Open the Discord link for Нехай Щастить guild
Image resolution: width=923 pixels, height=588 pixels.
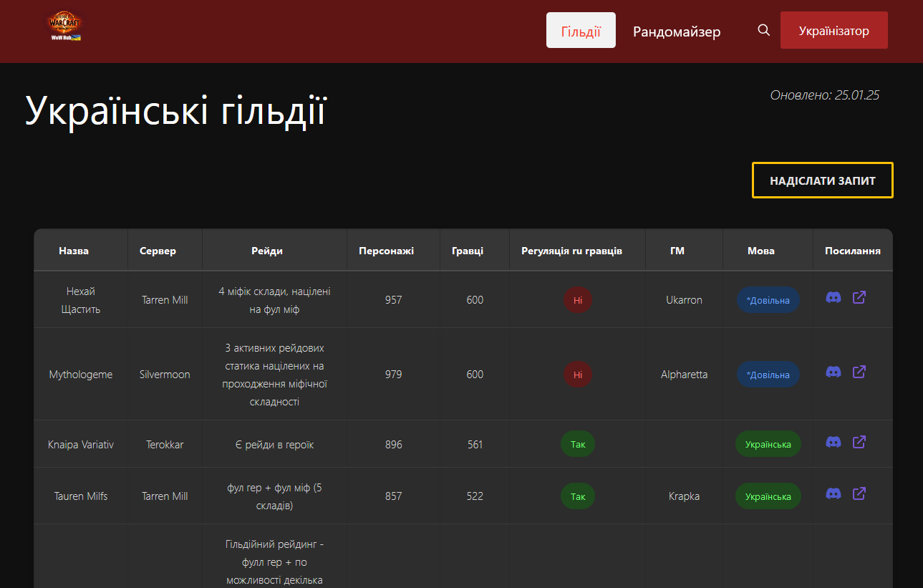[833, 298]
